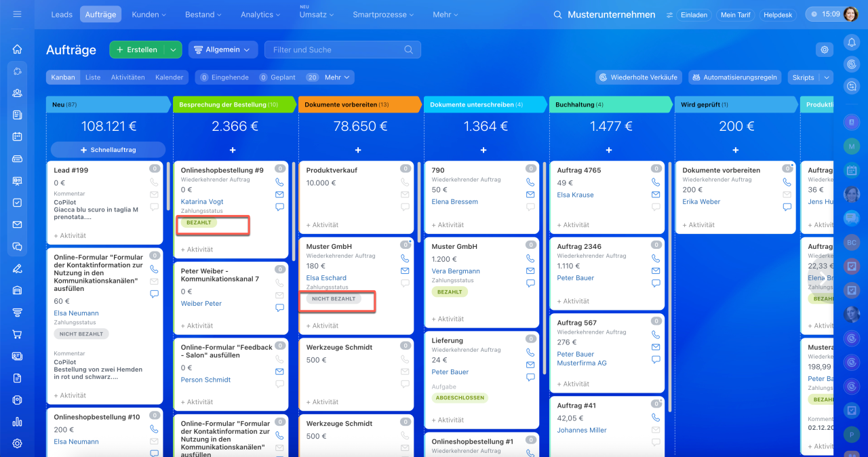
Task: Open the shopping cart sidebar icon
Action: coord(17,334)
